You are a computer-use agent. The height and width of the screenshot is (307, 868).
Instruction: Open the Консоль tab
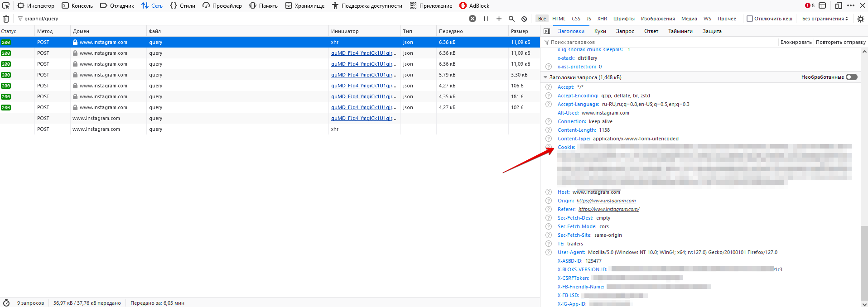click(77, 6)
